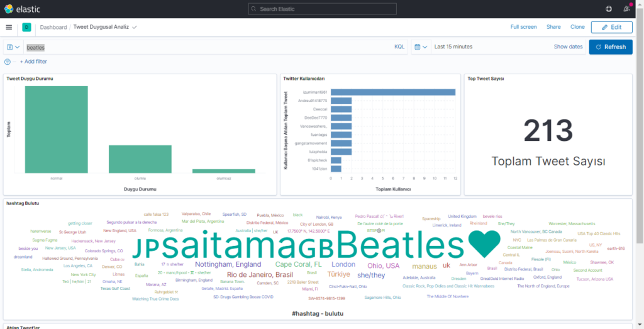Click Ohio, USA tag
Image resolution: width=644 pixels, height=329 pixels.
pyautogui.click(x=383, y=265)
